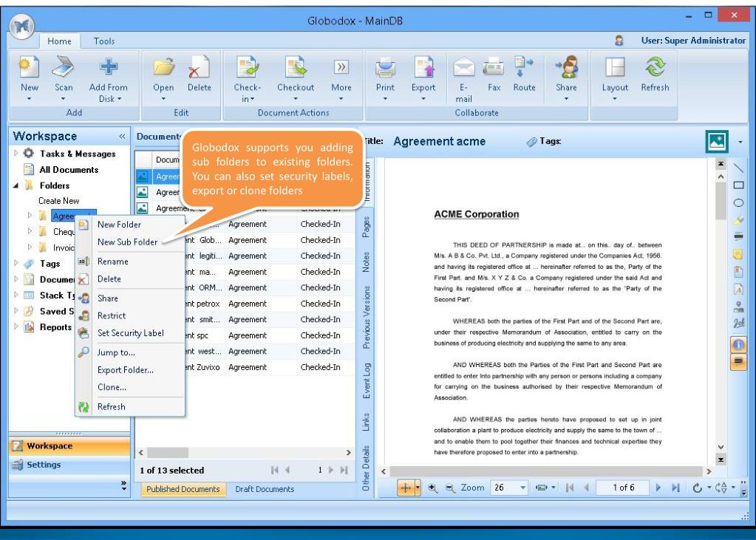Click the document list horizontal scrollbar
The width and height of the screenshot is (756, 540).
pyautogui.click(x=245, y=453)
